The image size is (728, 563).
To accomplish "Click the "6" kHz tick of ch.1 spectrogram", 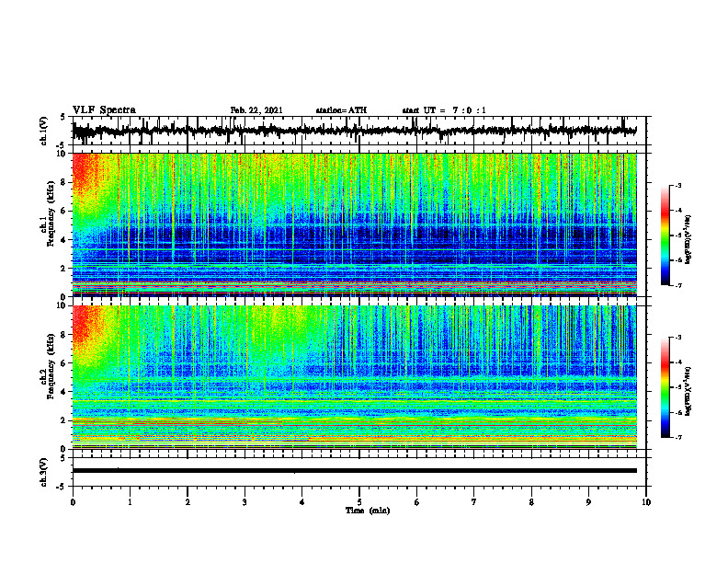I will tap(65, 211).
